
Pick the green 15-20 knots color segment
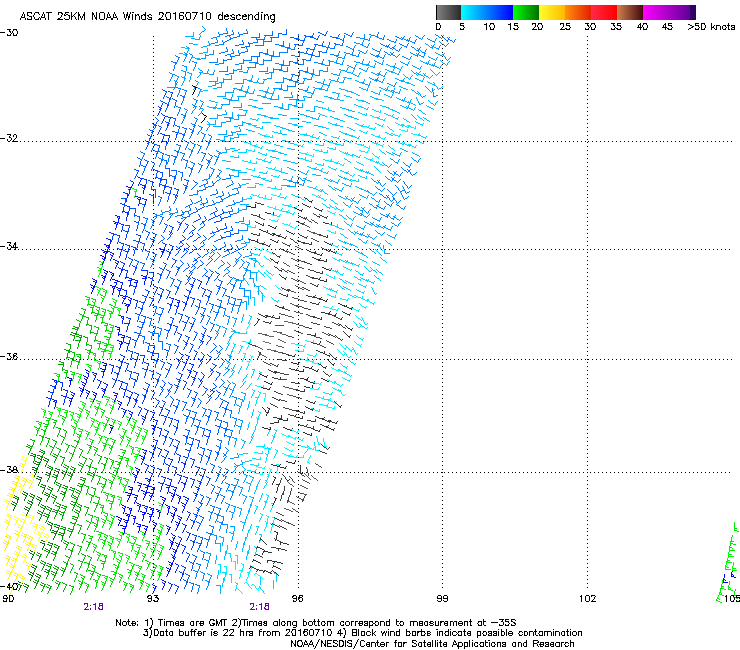(526, 12)
